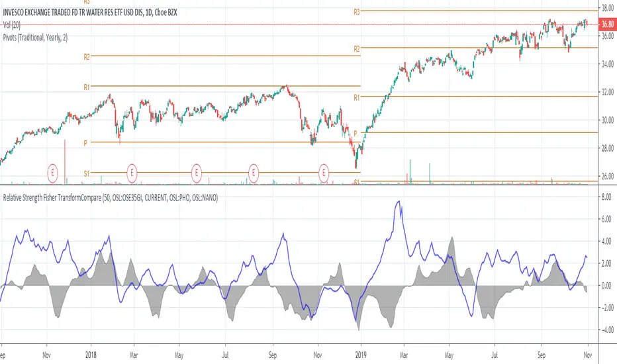Viewport: 617px width, 364px height.
Task: Click the 2019 P pivot label
Action: (x=356, y=134)
